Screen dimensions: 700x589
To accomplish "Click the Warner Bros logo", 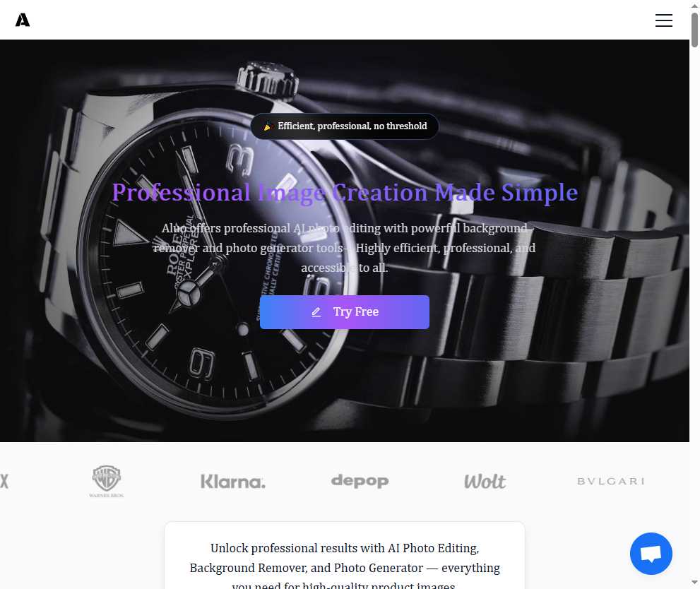I will pos(106,481).
